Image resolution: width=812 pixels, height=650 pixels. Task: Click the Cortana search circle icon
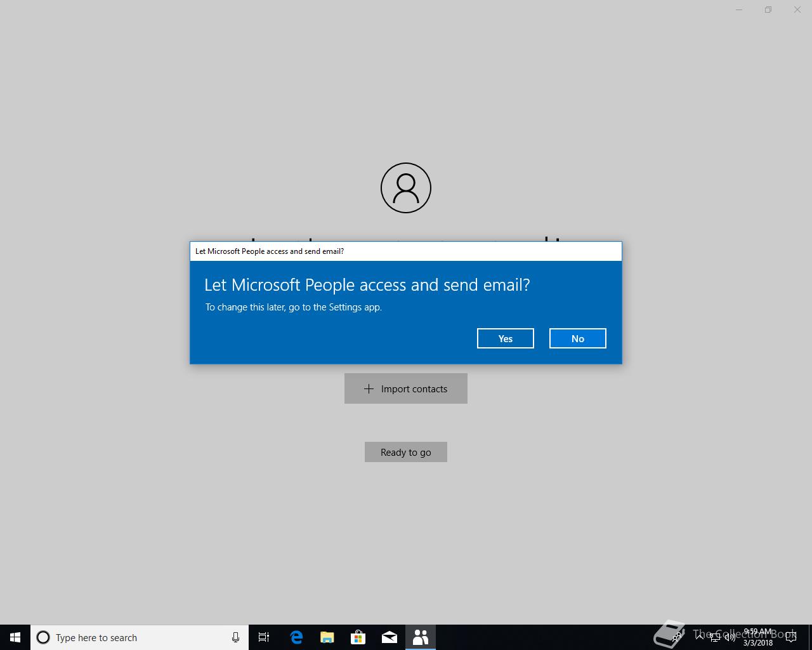pos(43,637)
